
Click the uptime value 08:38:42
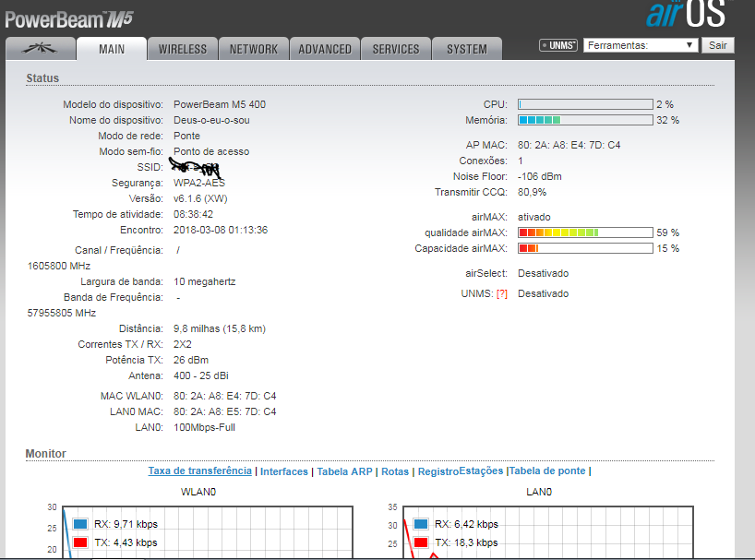click(x=193, y=214)
